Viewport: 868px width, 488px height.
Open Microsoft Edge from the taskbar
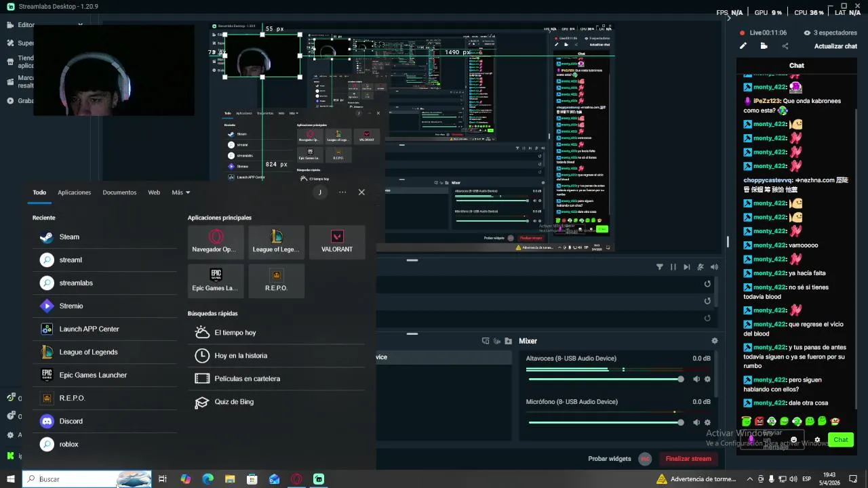(208, 479)
